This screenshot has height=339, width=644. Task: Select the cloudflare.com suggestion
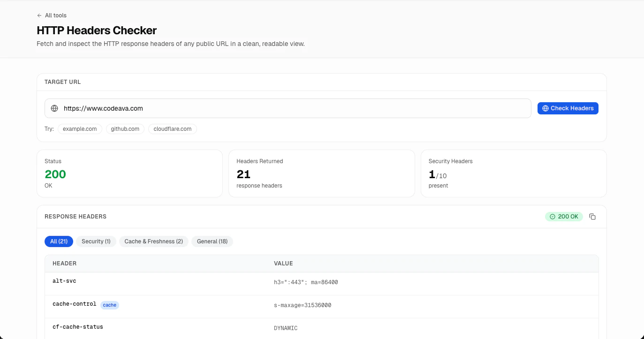(172, 128)
